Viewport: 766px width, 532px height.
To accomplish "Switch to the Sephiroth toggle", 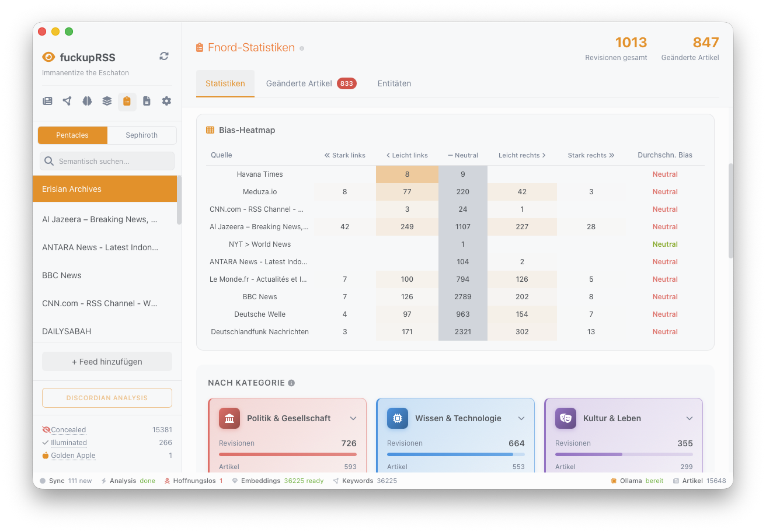I will (142, 135).
